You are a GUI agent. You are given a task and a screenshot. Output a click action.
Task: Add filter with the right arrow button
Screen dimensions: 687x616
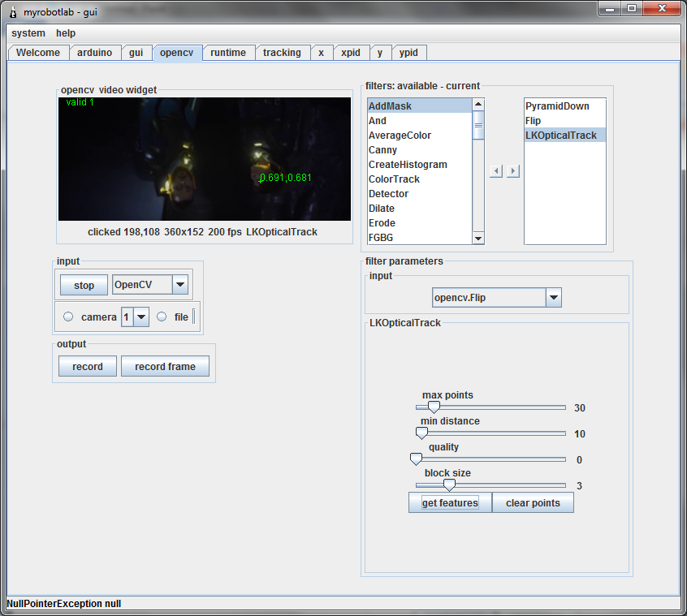(x=513, y=170)
